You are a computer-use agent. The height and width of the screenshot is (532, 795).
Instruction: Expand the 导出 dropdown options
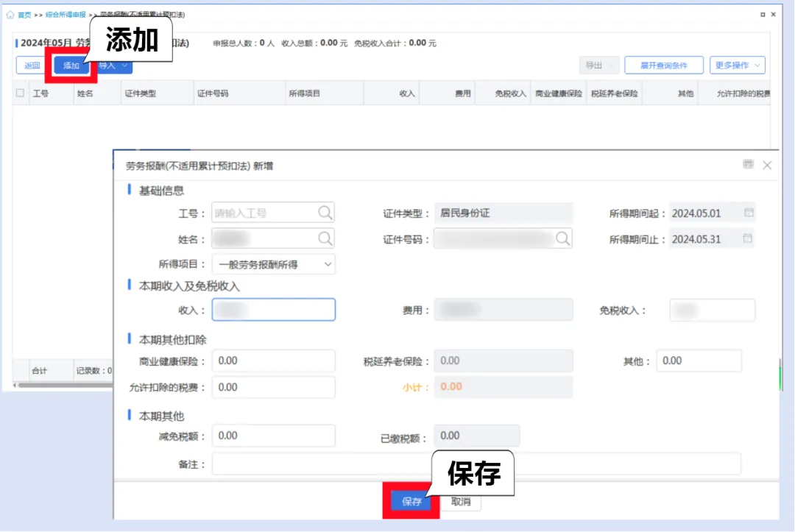[x=612, y=65]
